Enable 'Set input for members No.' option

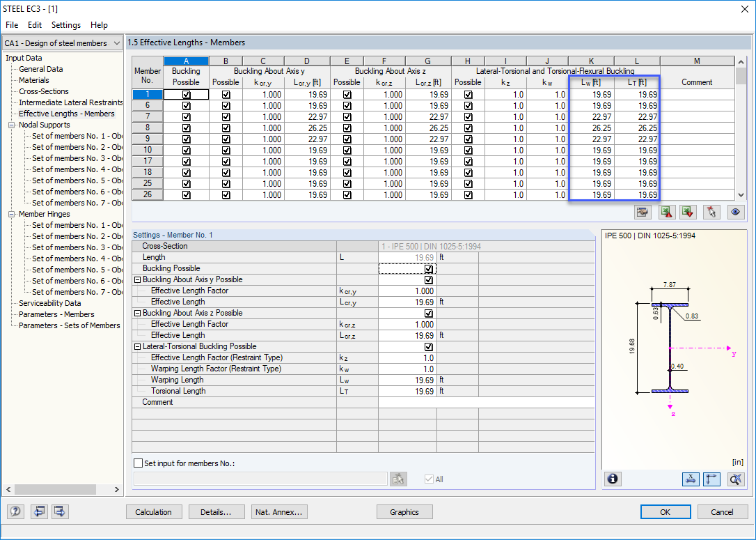click(136, 463)
